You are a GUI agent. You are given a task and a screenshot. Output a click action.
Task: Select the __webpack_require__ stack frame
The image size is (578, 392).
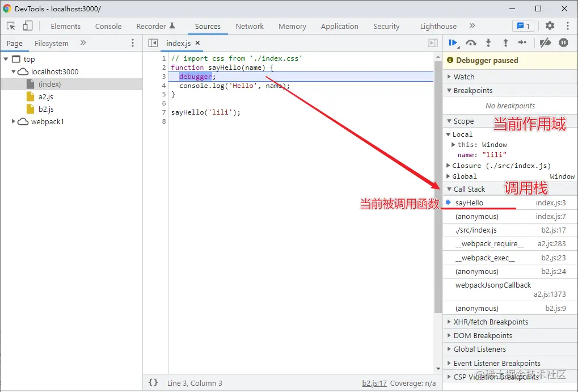(x=510, y=244)
